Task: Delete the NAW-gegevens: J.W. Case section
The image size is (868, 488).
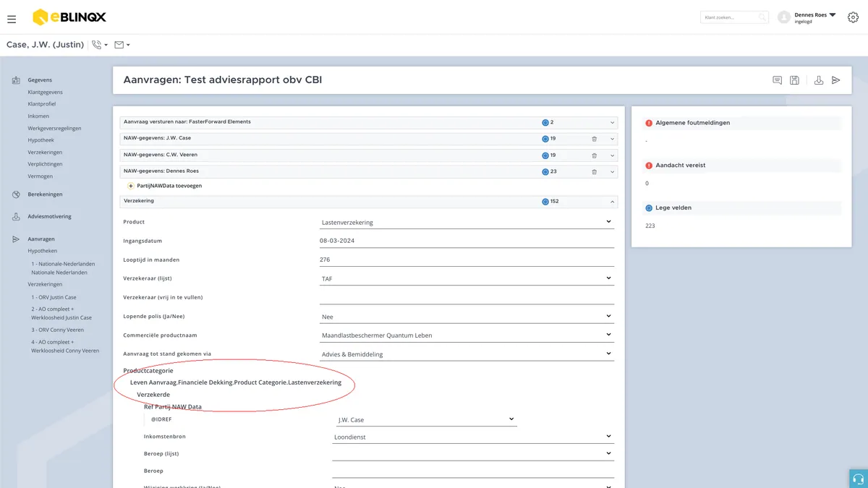Action: [595, 139]
